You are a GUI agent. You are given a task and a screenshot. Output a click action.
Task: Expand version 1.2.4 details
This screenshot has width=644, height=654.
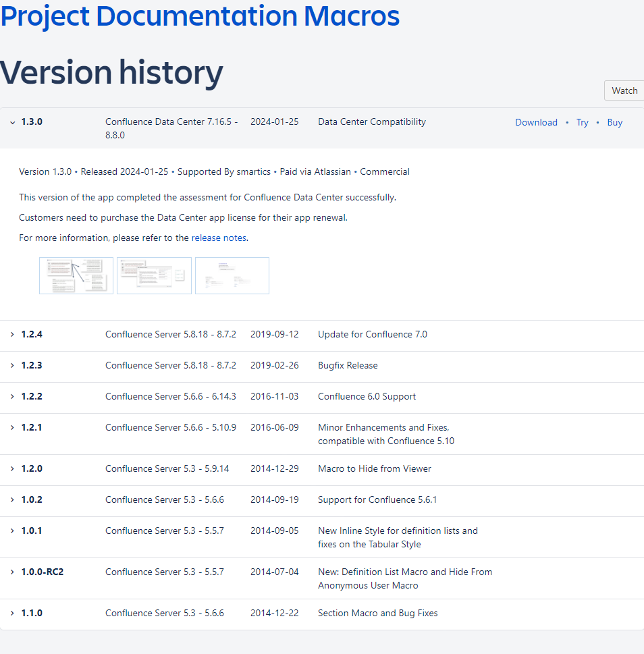click(x=12, y=335)
